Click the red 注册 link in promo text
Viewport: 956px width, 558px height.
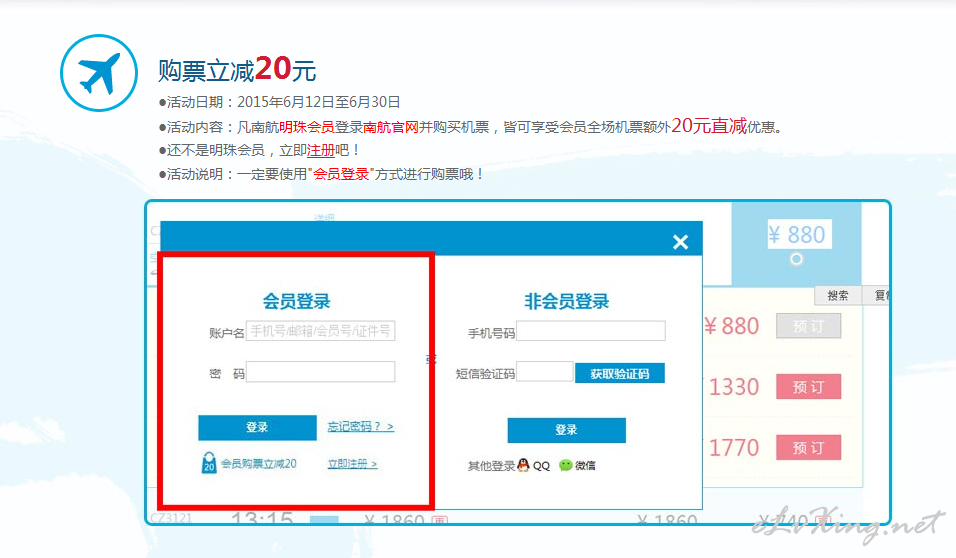[x=321, y=150]
